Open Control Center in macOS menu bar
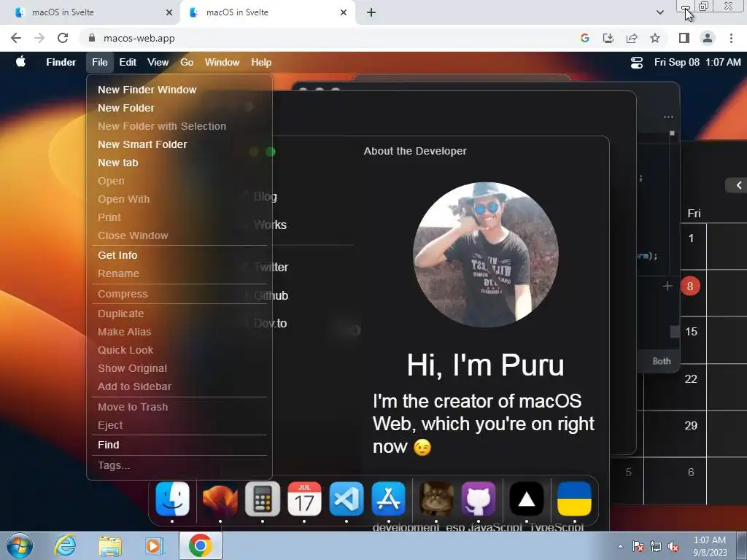Viewport: 747px width, 560px height. (636, 63)
